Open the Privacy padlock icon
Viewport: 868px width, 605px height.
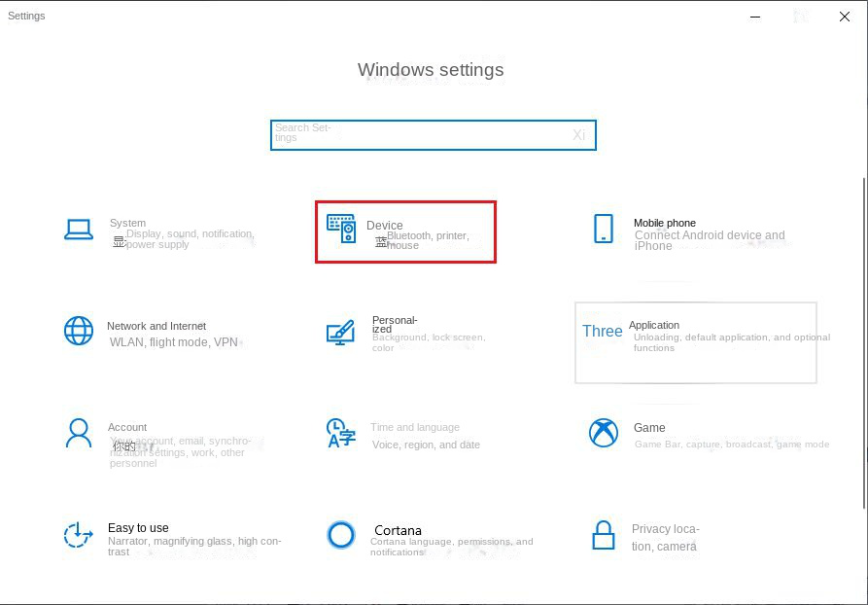point(604,535)
